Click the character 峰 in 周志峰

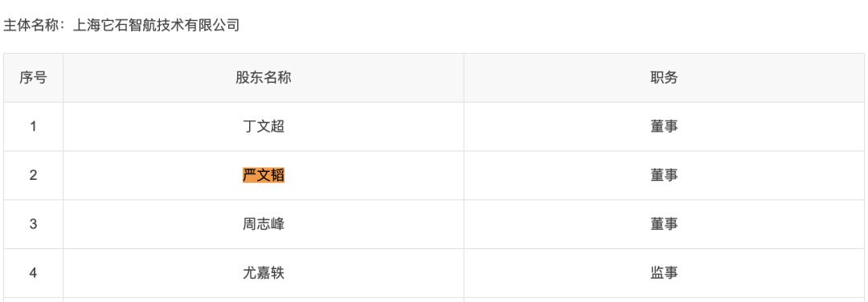coord(278,224)
